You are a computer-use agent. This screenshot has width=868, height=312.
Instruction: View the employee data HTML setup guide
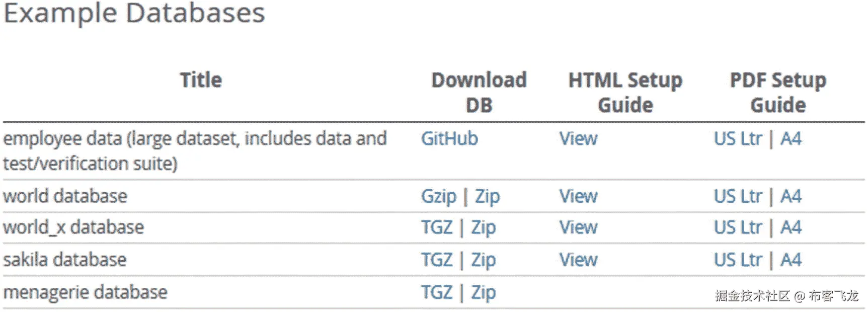(x=578, y=138)
